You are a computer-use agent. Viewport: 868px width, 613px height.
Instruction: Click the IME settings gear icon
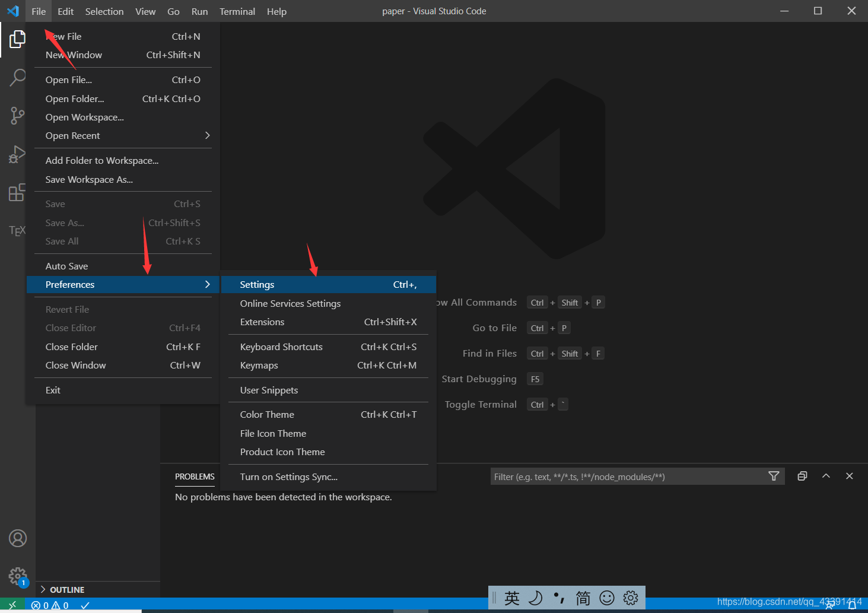[631, 598]
